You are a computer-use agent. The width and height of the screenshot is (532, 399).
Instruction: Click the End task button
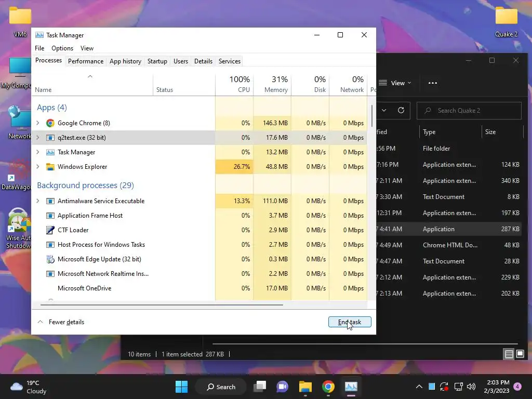[350, 322]
